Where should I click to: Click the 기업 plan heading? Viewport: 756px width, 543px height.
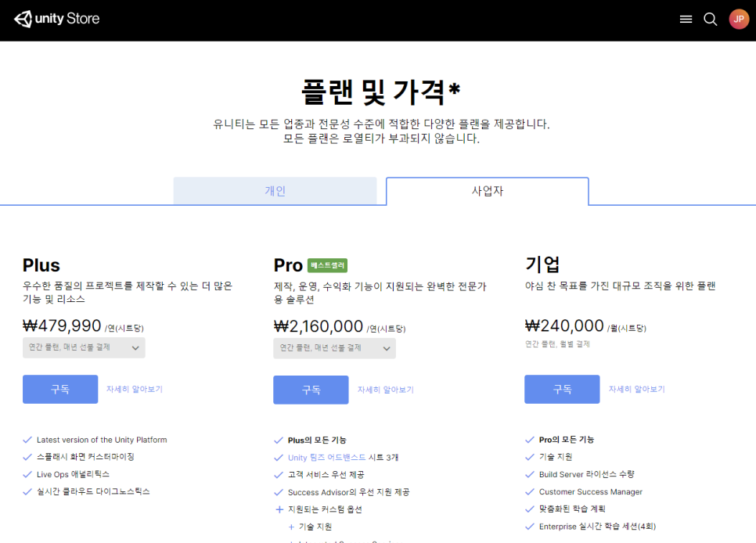[542, 264]
